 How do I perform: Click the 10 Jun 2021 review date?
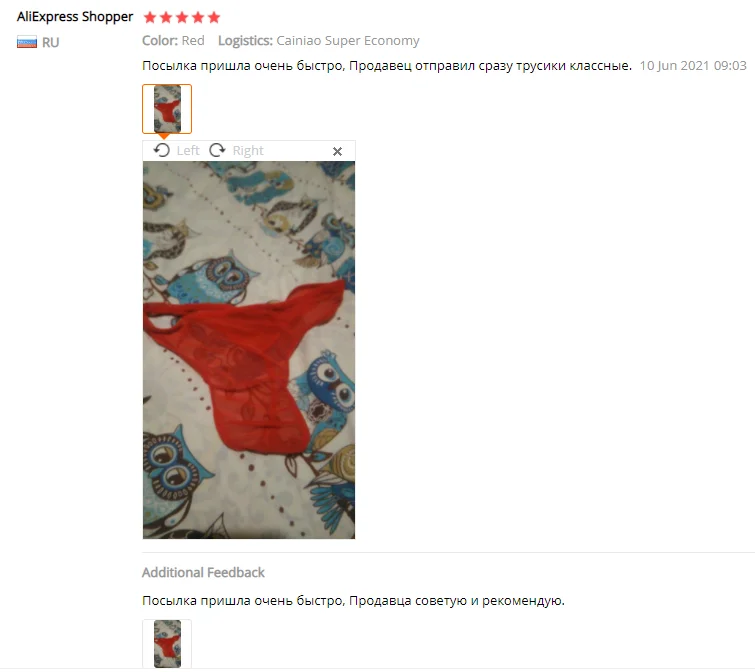click(693, 65)
